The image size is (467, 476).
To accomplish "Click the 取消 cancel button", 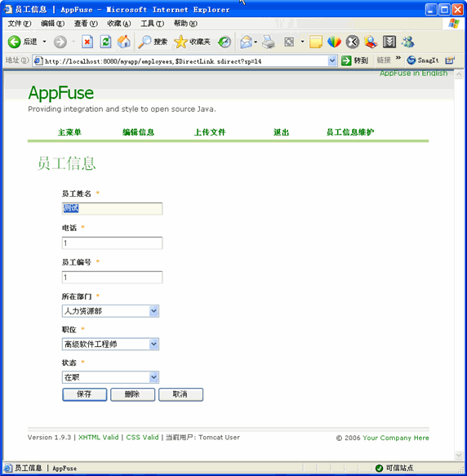I will pos(180,394).
